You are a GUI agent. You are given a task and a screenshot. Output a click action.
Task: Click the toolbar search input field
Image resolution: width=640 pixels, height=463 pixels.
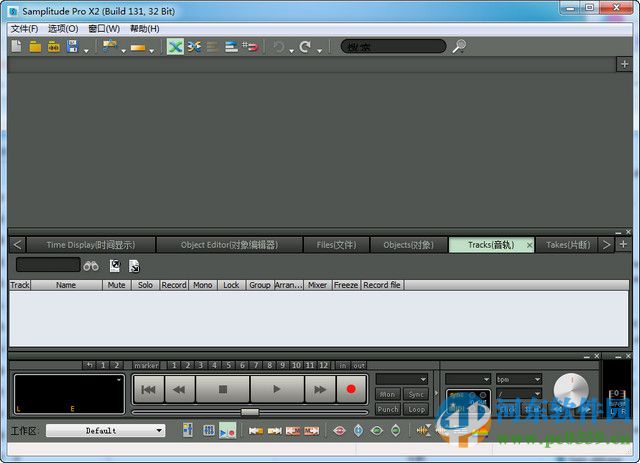(x=393, y=46)
